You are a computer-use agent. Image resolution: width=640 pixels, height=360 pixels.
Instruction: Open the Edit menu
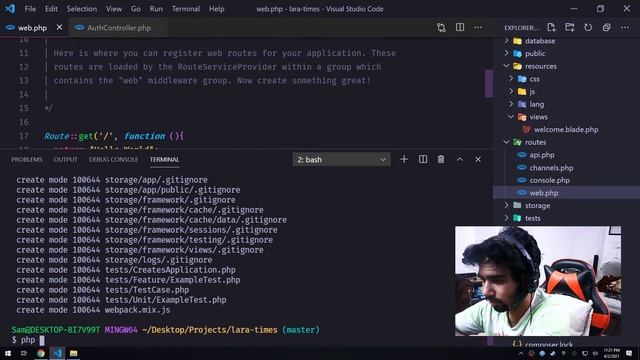coord(51,9)
